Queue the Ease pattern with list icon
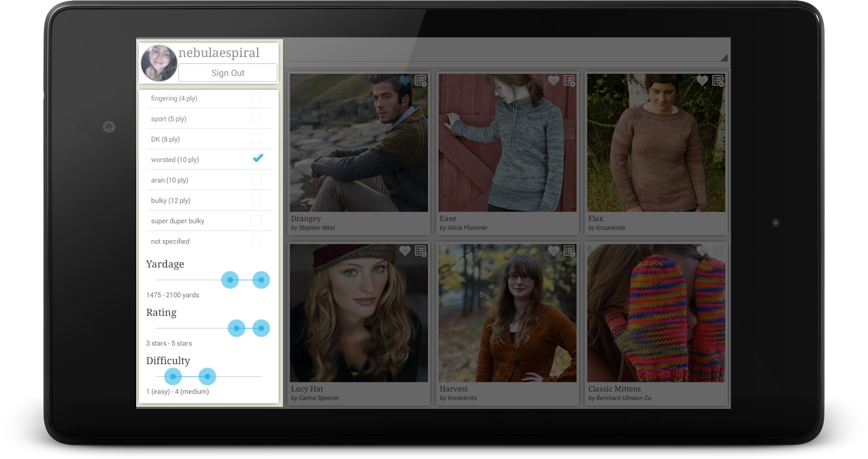 tap(570, 81)
